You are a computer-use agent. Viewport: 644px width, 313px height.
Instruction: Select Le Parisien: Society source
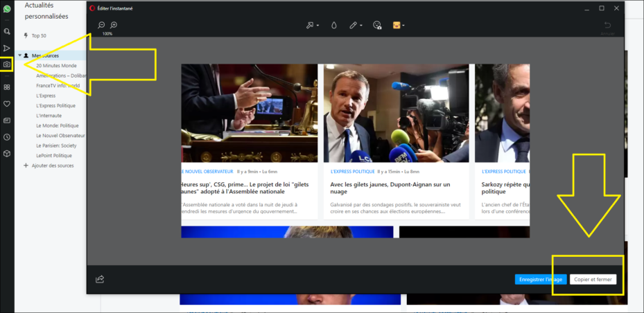(56, 145)
